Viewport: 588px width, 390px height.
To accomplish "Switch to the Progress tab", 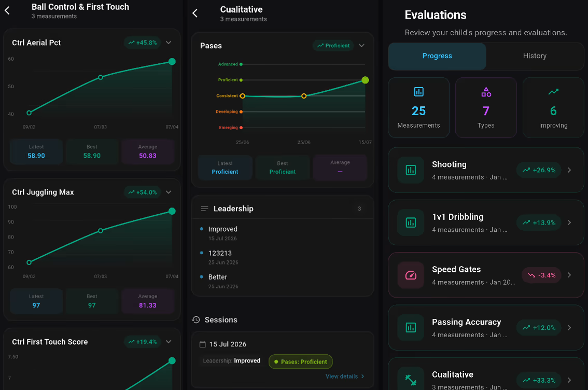I will pos(437,56).
